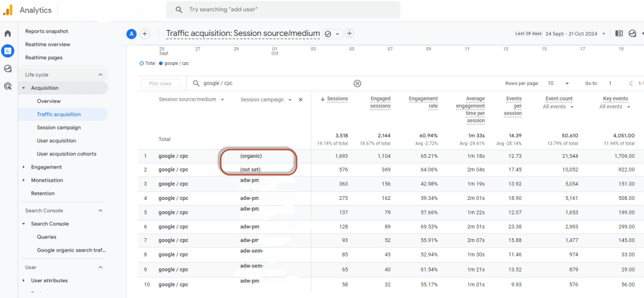Open the date range dropdown
This screenshot has width=644, height=298.
point(604,34)
